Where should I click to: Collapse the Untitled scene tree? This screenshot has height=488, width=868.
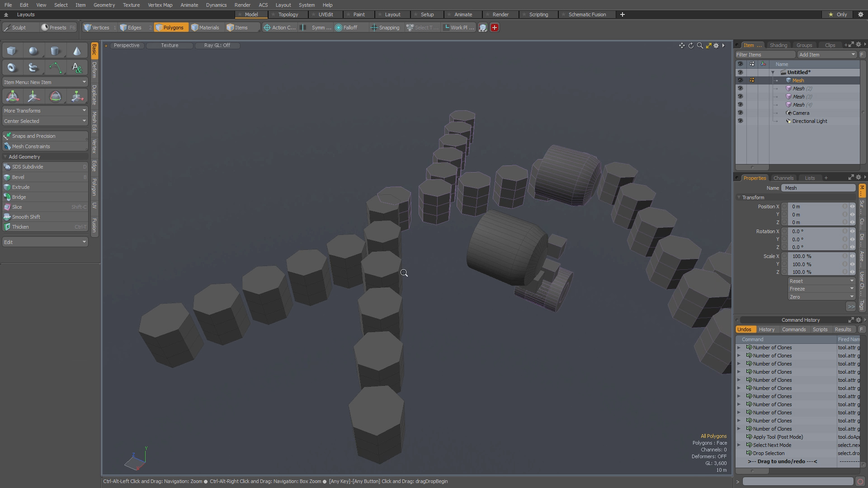(x=773, y=72)
